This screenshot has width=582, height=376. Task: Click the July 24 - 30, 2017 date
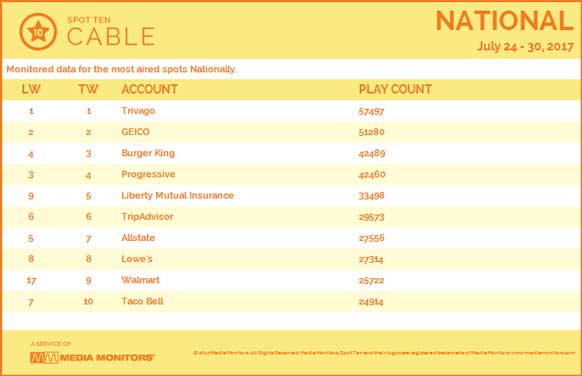(x=525, y=46)
